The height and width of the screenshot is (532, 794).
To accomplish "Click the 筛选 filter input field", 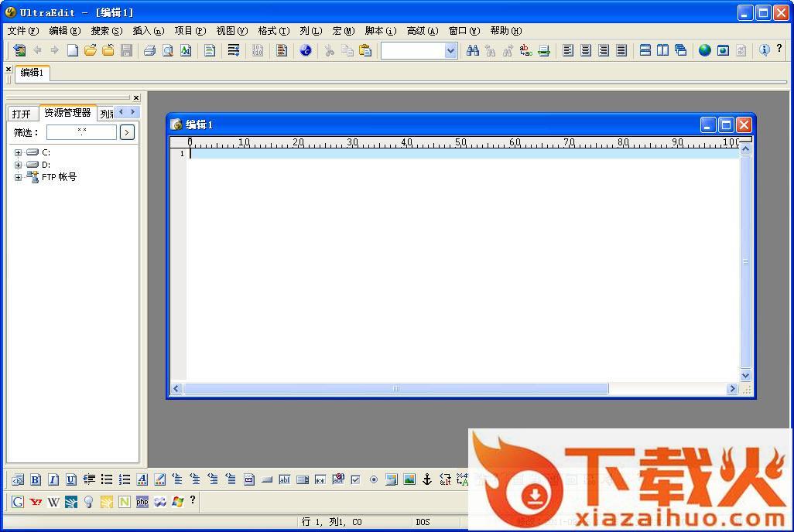I will (81, 132).
